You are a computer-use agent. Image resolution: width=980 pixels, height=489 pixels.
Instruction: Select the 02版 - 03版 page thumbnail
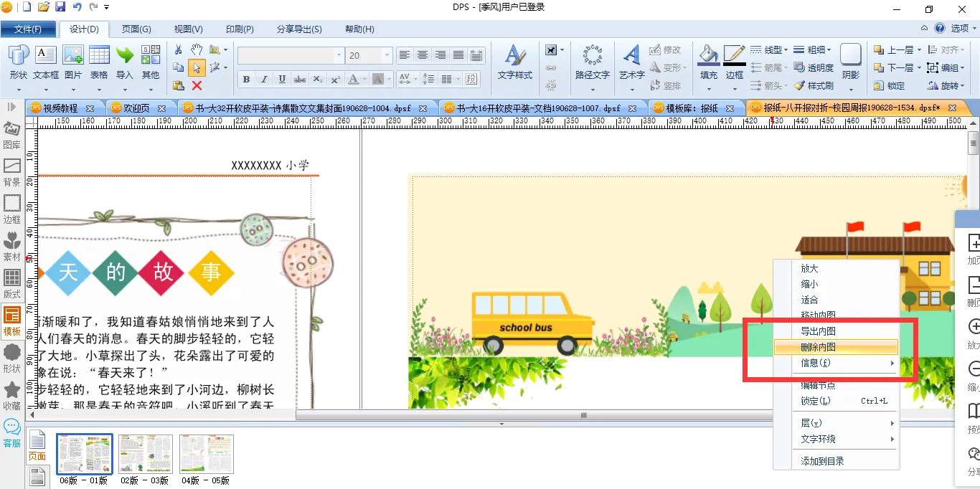point(145,453)
